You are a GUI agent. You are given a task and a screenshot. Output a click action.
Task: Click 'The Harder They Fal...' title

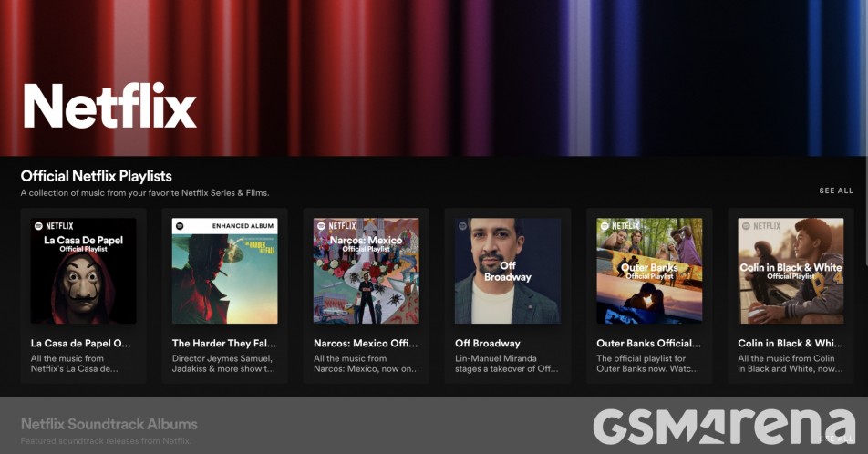[223, 344]
